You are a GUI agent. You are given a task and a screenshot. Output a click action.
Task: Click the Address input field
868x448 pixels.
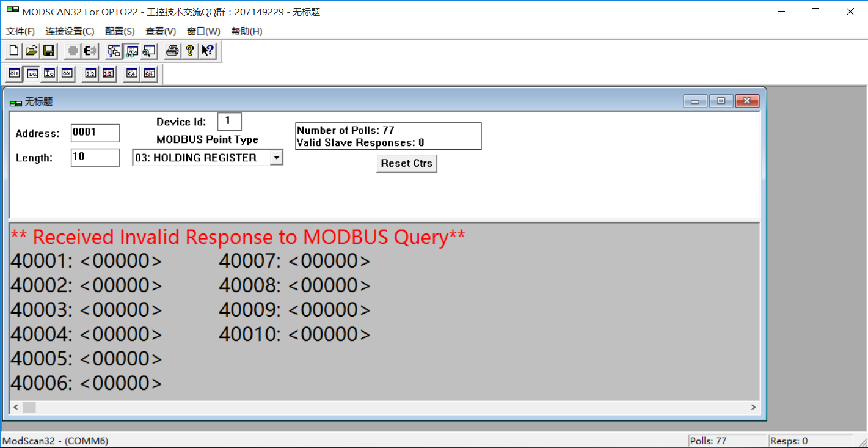point(95,133)
